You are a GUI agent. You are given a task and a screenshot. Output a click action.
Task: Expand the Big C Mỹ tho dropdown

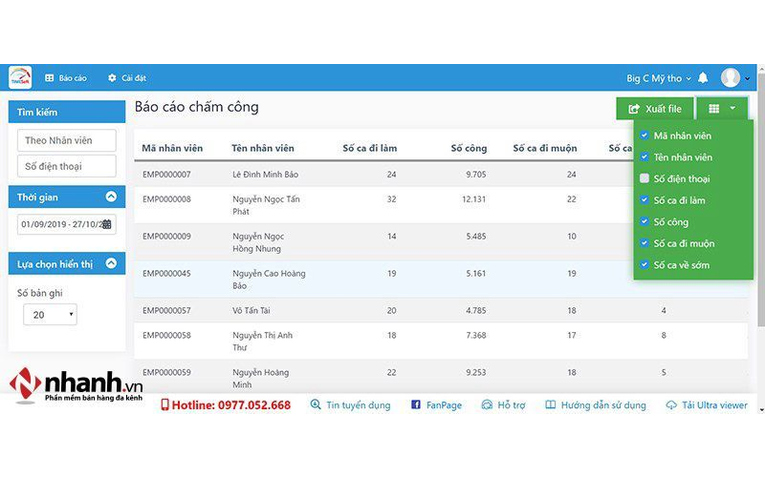659,78
